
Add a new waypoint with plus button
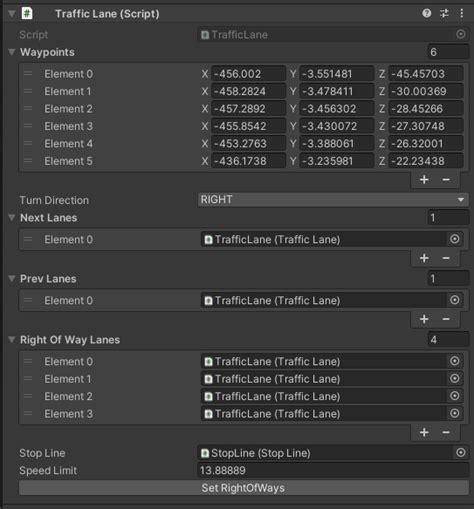[x=424, y=180]
